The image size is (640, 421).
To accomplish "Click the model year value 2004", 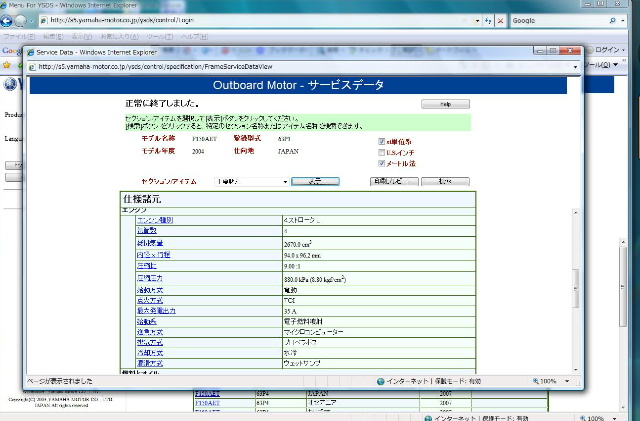I will click(x=198, y=151).
